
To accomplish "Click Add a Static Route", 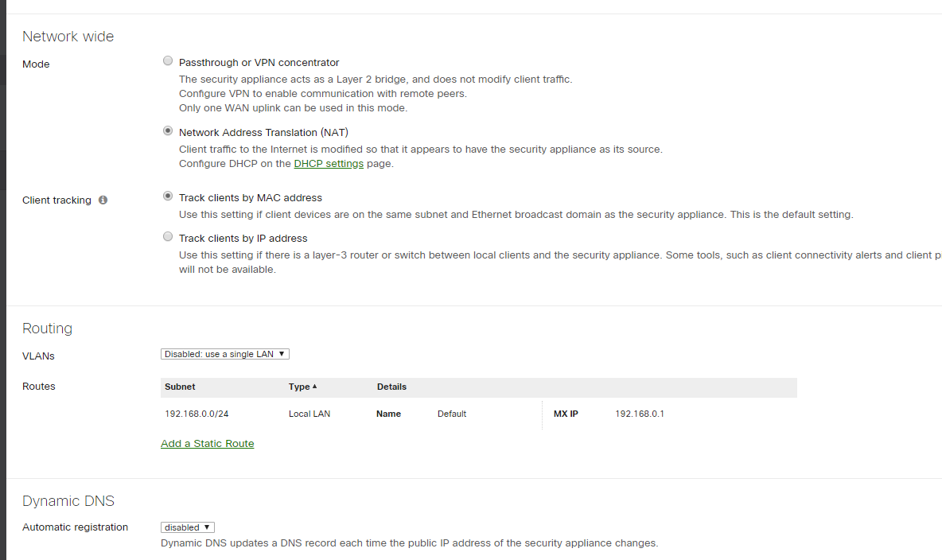I will point(207,443).
